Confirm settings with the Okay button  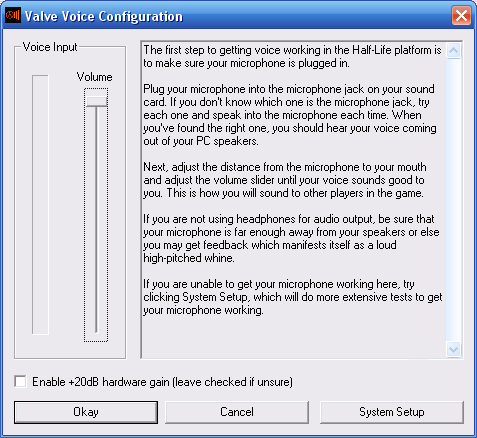(86, 412)
